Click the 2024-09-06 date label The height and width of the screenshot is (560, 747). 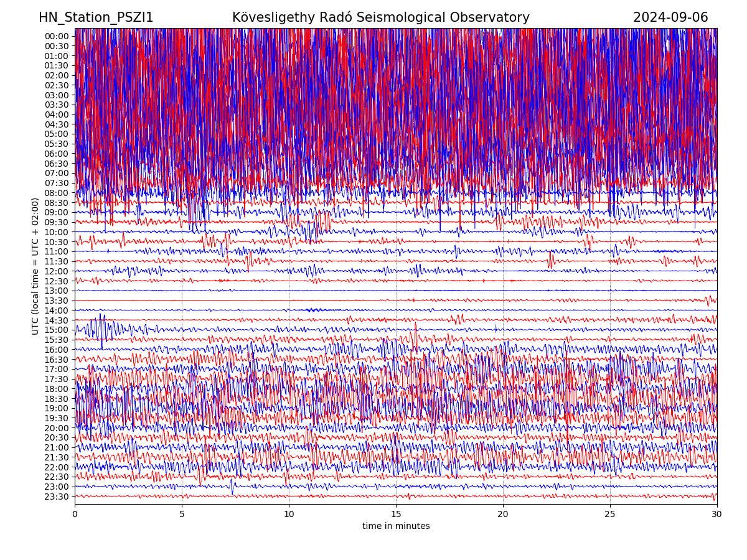[x=670, y=18]
